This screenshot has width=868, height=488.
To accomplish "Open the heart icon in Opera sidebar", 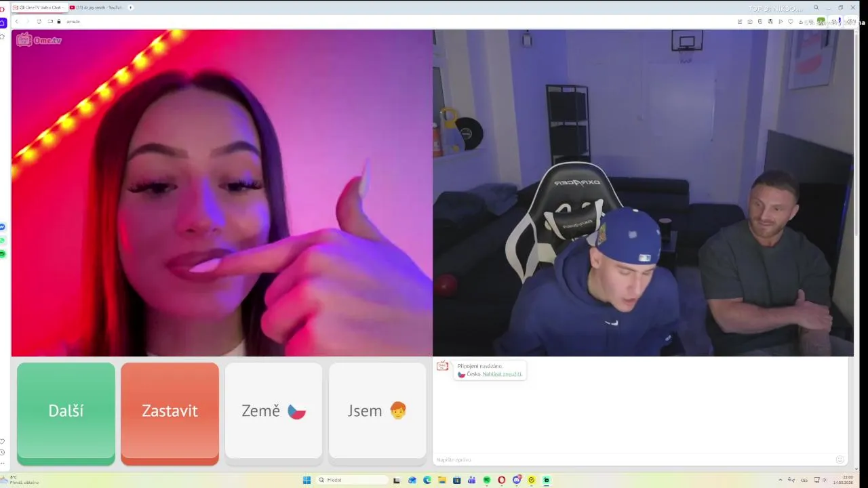I will tap(3, 442).
